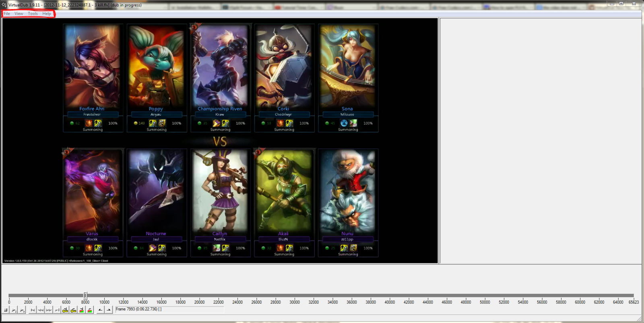
Task: Go to the next keyframe (yellow key)
Action: coord(73,310)
